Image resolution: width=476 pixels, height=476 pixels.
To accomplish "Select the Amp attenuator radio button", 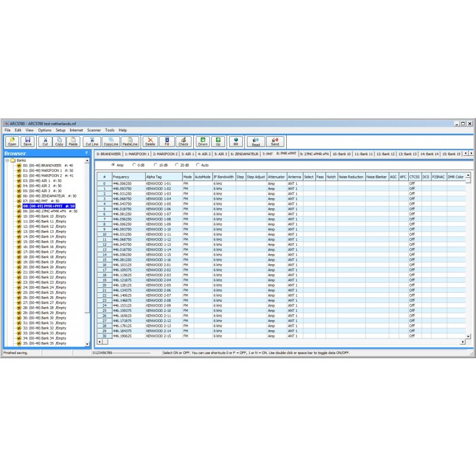I will 113,165.
